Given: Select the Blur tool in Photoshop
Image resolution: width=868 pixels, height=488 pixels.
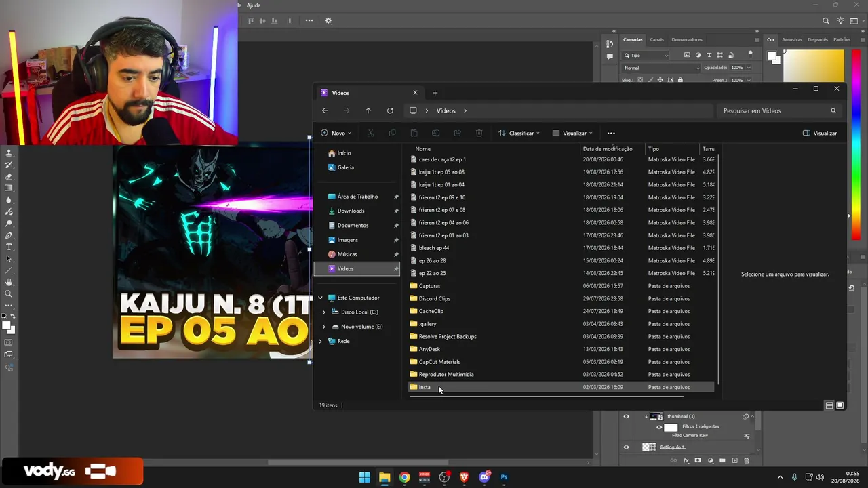Looking at the screenshot, I should click(9, 200).
